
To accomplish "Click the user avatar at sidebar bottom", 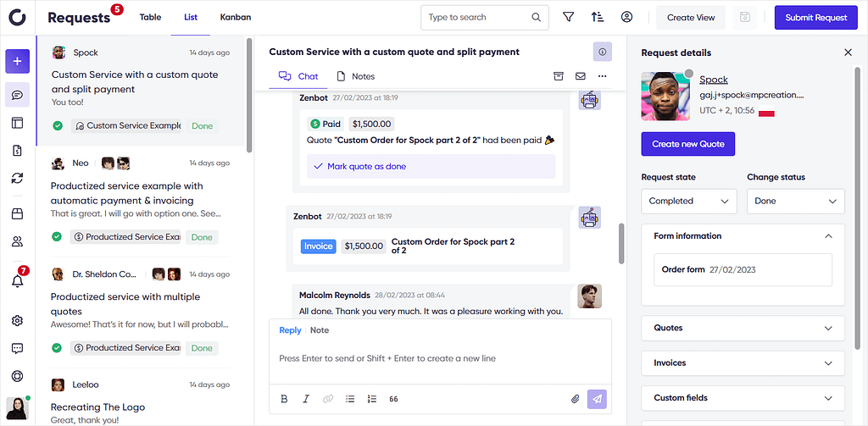I will (17, 408).
